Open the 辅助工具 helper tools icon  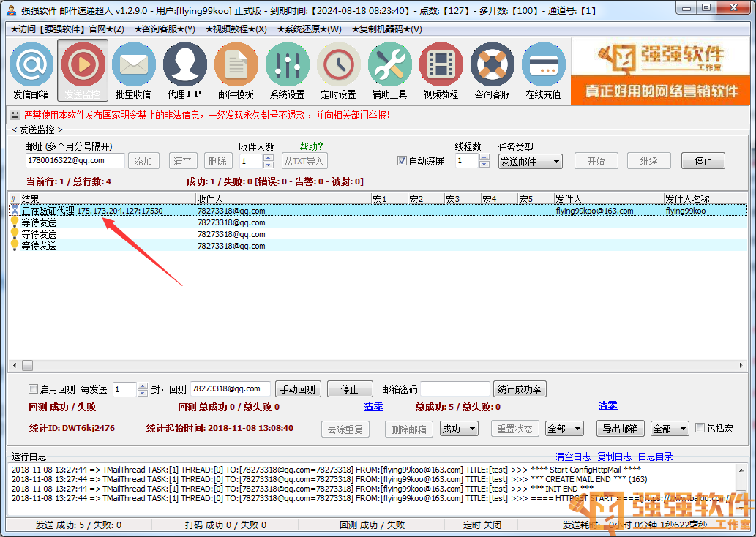coord(389,71)
